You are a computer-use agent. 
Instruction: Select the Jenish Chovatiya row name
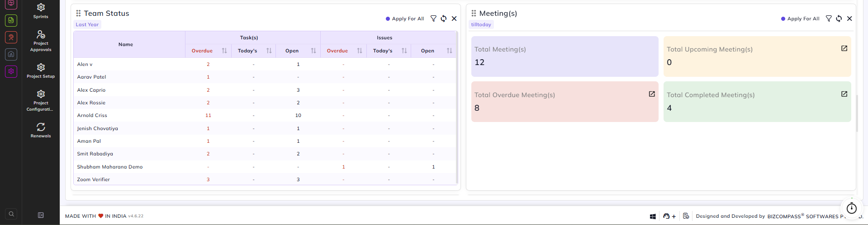pos(98,128)
